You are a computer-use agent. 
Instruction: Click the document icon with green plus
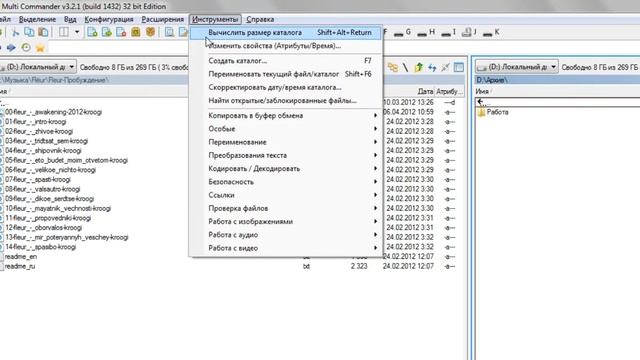pos(92,32)
